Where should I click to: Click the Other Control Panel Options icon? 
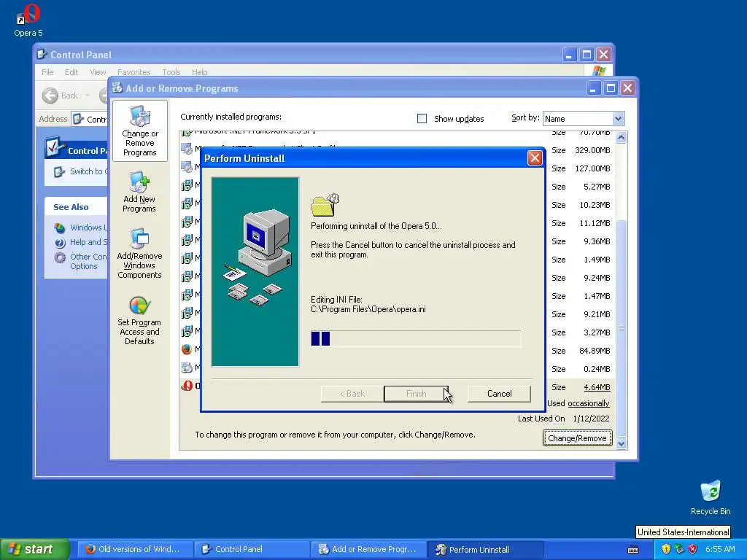coord(60,257)
